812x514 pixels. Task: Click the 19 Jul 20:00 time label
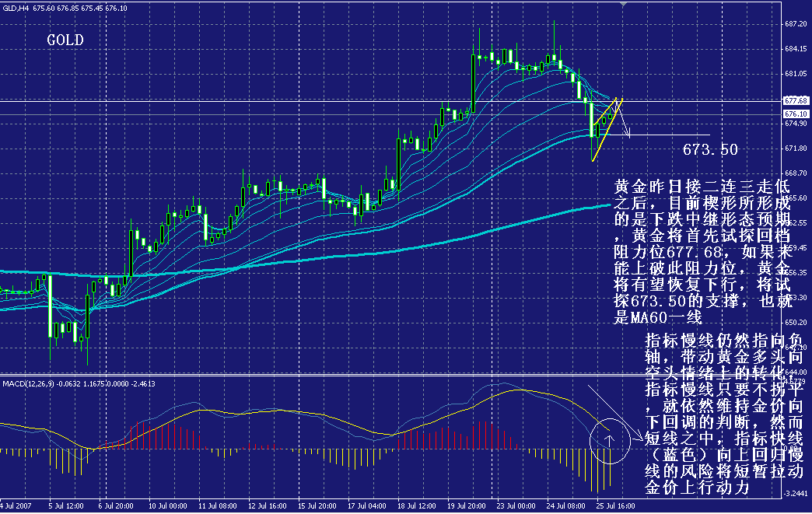(466, 505)
